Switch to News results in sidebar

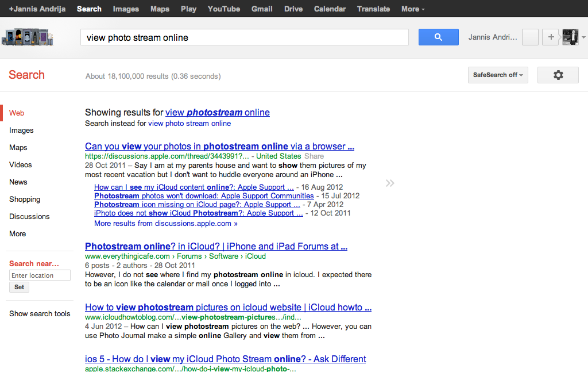(18, 182)
